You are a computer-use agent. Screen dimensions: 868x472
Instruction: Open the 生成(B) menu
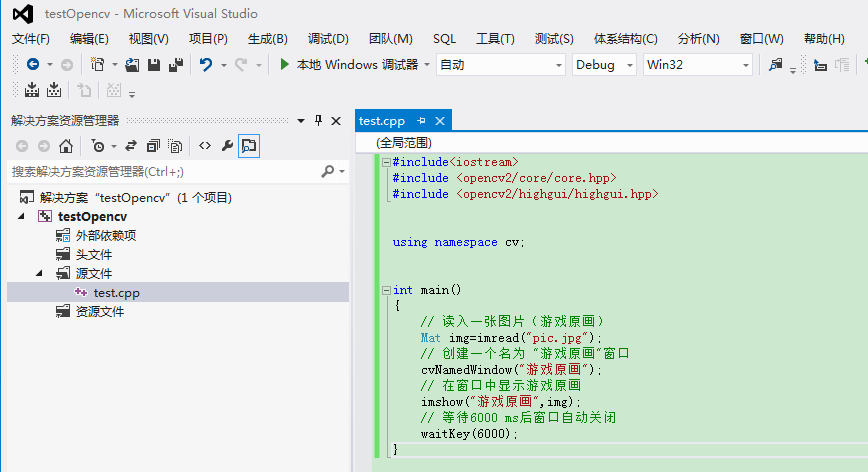click(x=267, y=38)
